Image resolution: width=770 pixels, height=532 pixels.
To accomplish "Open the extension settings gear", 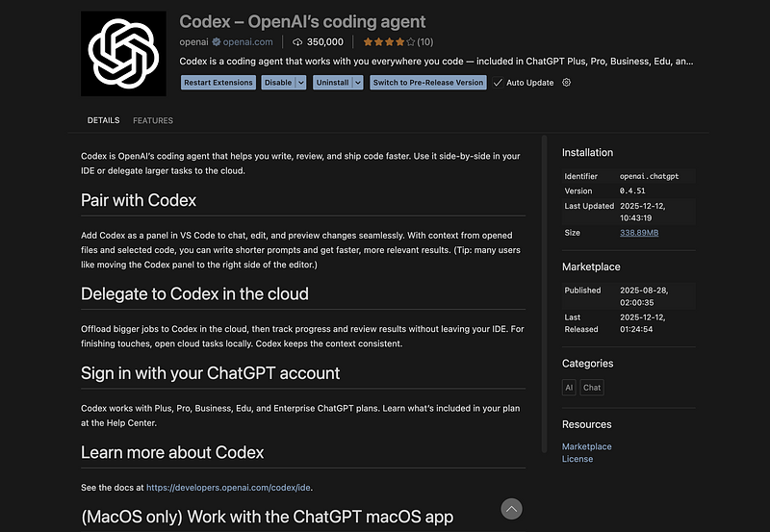I will pyautogui.click(x=566, y=83).
